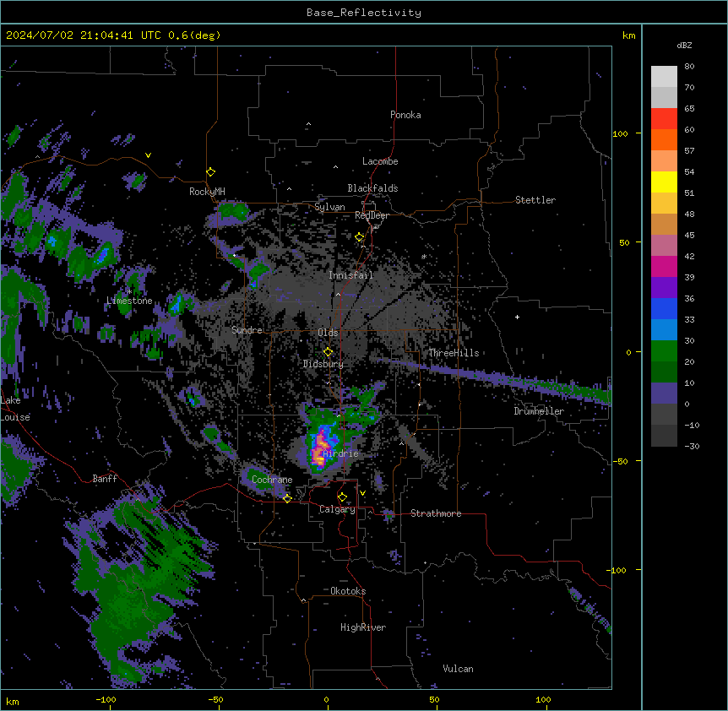This screenshot has height=711, width=728.
Task: Click the -100 tick on the horizontal km axis
Action: (x=106, y=699)
